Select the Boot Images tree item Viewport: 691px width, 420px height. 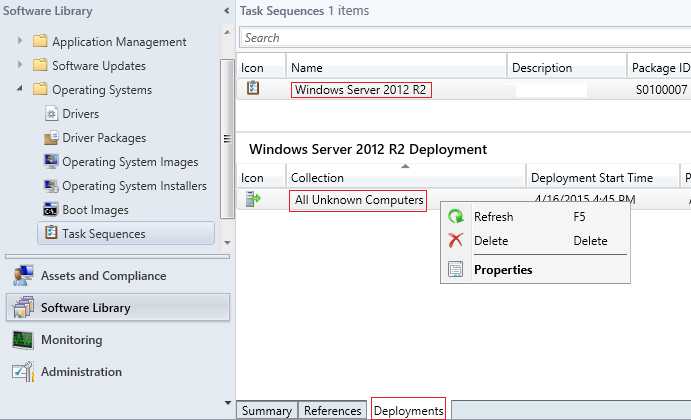point(95,210)
